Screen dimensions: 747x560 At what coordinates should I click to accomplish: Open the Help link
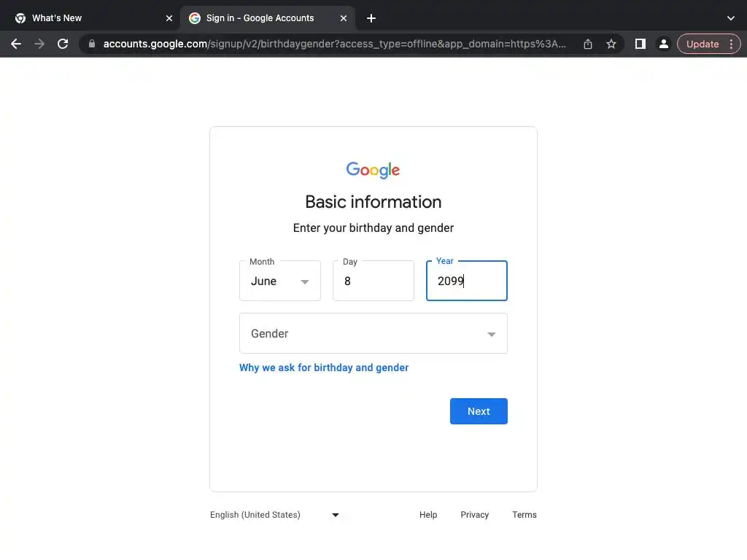pyautogui.click(x=428, y=515)
